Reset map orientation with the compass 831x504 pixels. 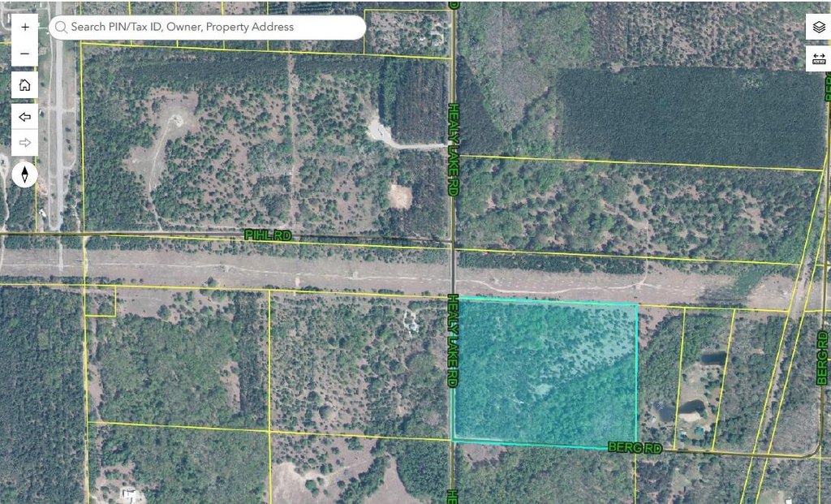pyautogui.click(x=25, y=174)
